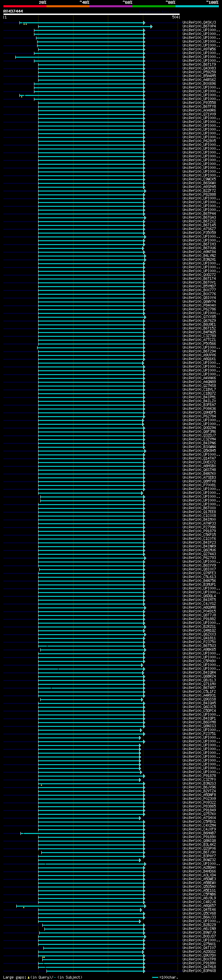Open hit UniRef100_A9TW56
Screen dimensions: 222x980
199,49
